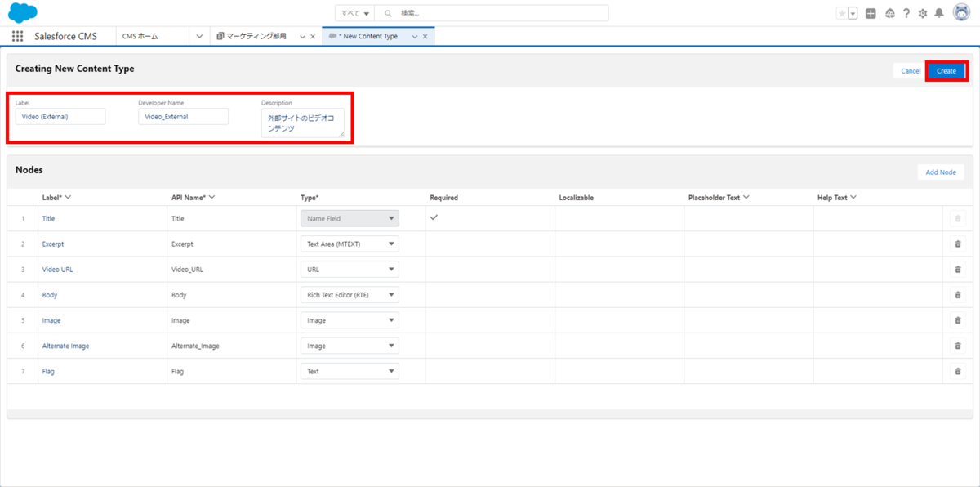Open New Content Type tab actions chevron
Screen dimensions: 980x487
[x=415, y=37]
